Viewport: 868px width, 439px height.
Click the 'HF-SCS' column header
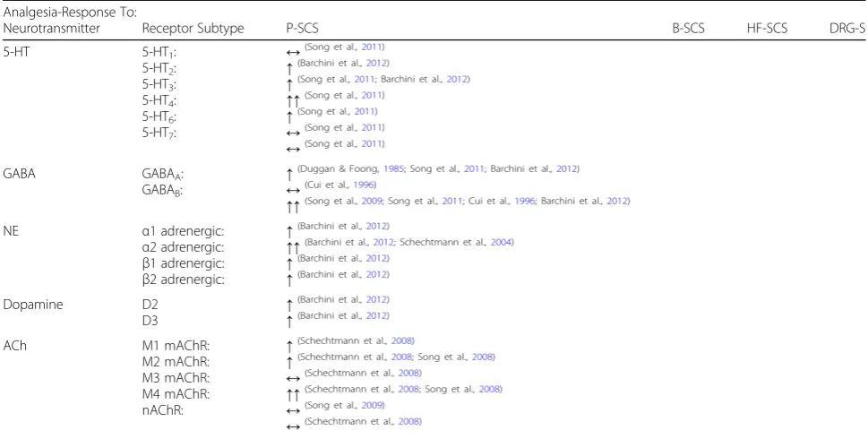tap(767, 29)
